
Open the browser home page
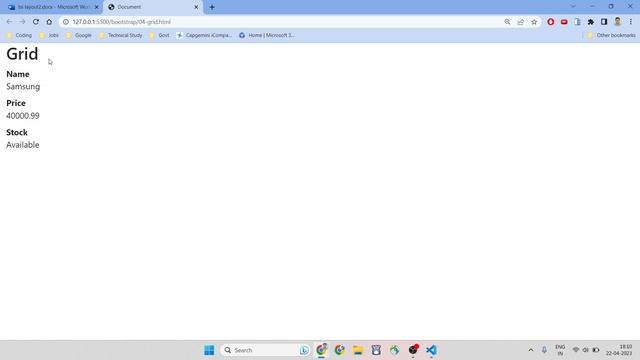coord(49,22)
